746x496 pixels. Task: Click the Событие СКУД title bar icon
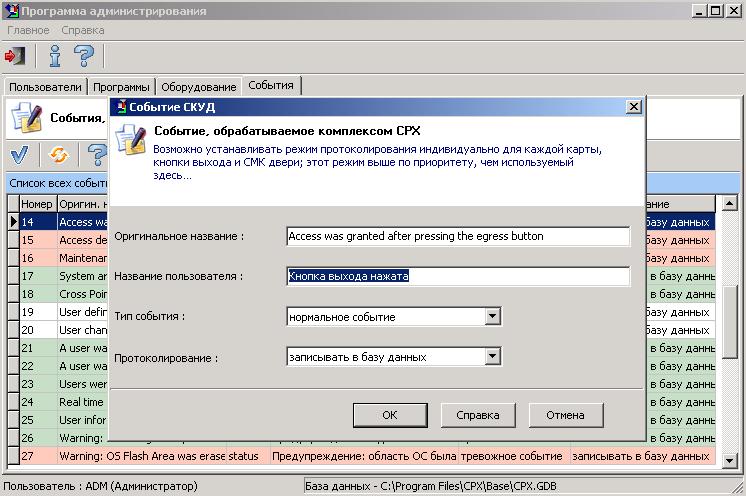(x=119, y=106)
